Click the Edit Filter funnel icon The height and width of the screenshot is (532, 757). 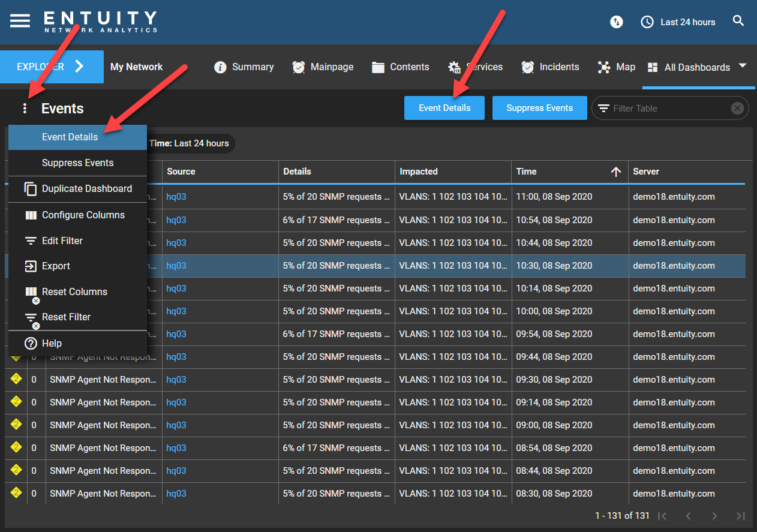point(31,241)
